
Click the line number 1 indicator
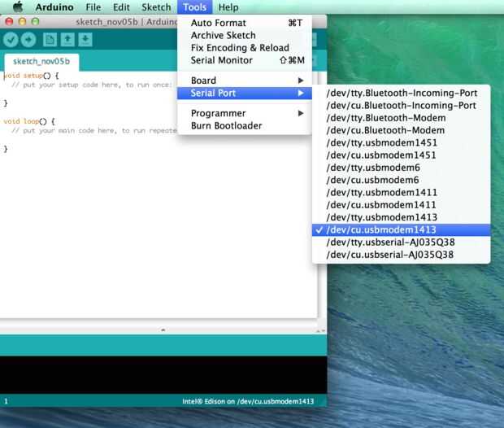click(6, 401)
